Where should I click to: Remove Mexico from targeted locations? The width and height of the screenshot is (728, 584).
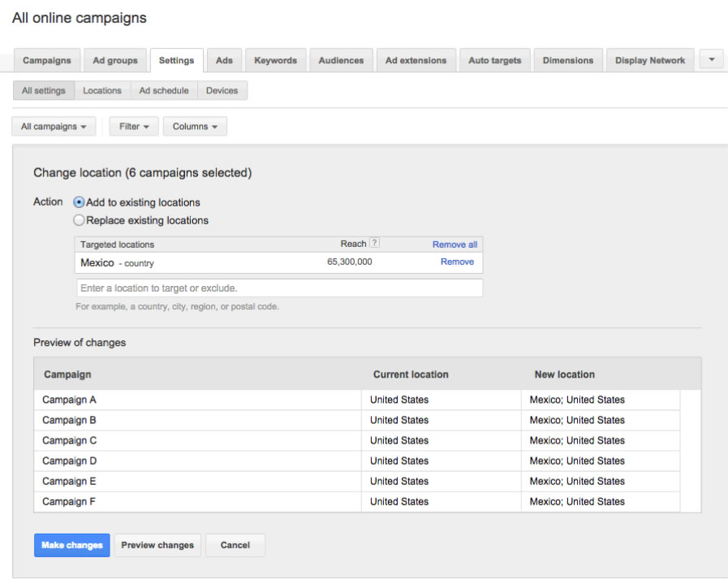(x=457, y=262)
